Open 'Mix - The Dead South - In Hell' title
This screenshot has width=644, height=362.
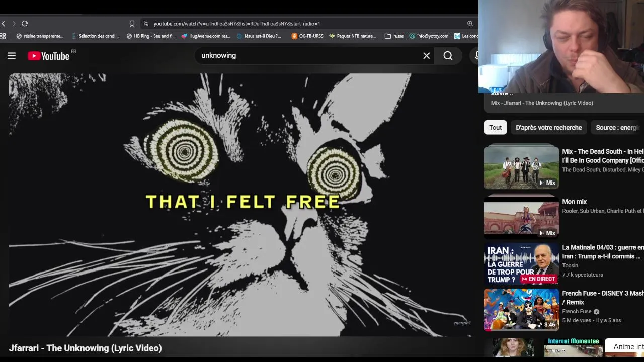click(x=603, y=156)
